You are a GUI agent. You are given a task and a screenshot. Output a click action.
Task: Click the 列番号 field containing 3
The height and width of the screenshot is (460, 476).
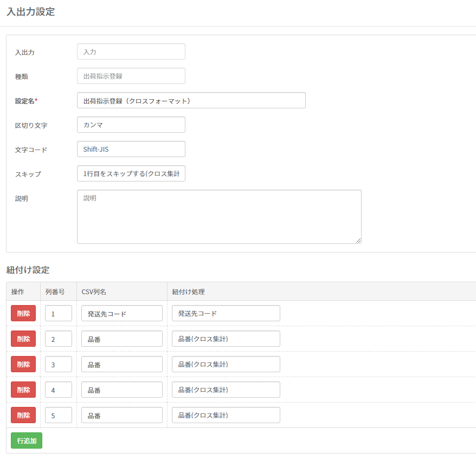click(x=58, y=364)
